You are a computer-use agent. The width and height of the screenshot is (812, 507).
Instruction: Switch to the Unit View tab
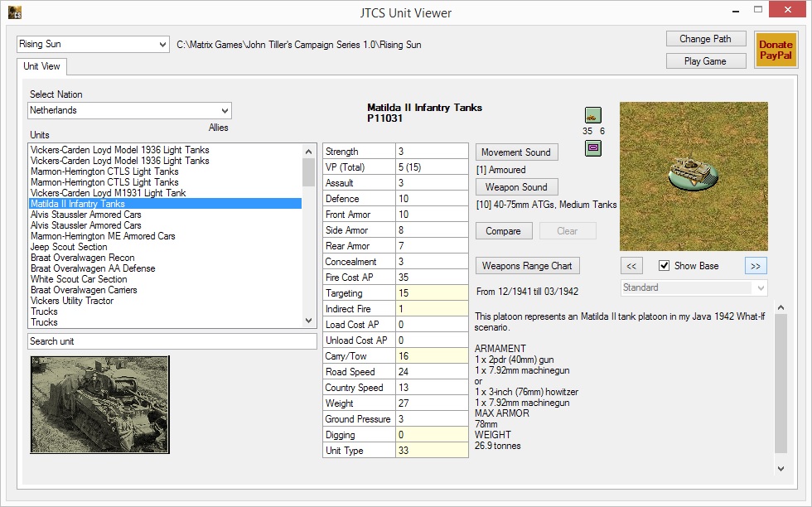[x=41, y=66]
